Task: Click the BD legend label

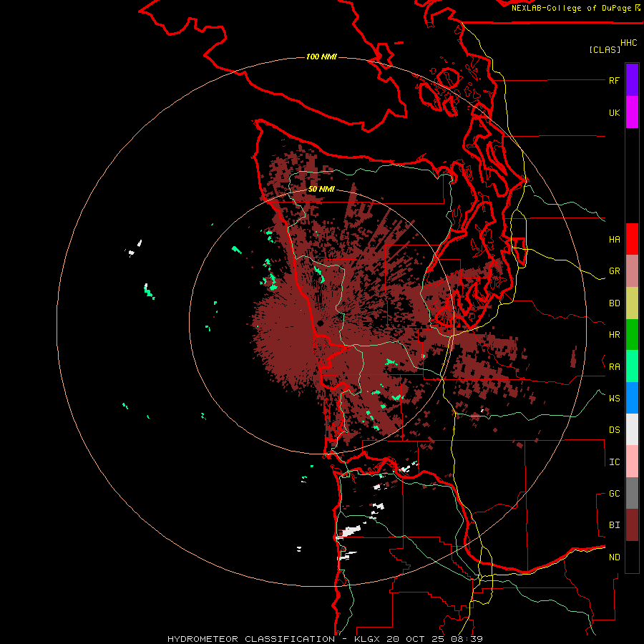Action: (614, 303)
